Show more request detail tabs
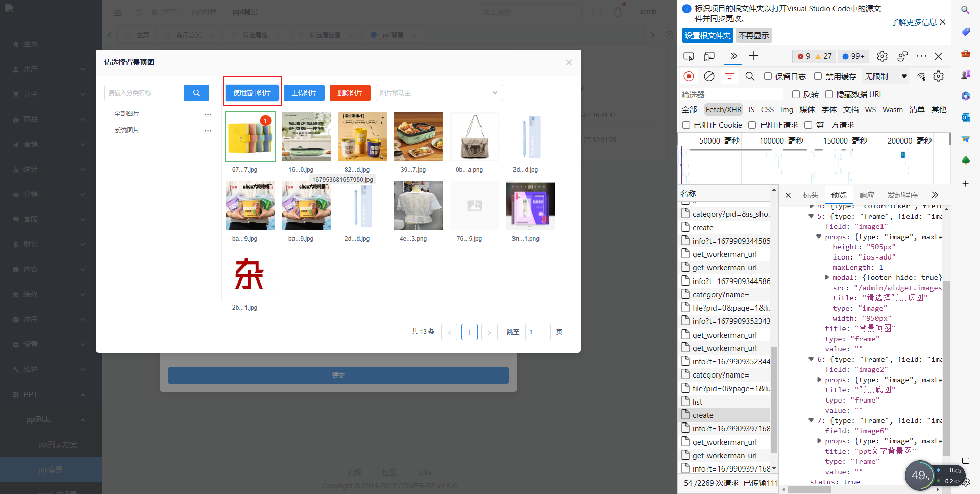This screenshot has height=494, width=980. click(x=935, y=195)
